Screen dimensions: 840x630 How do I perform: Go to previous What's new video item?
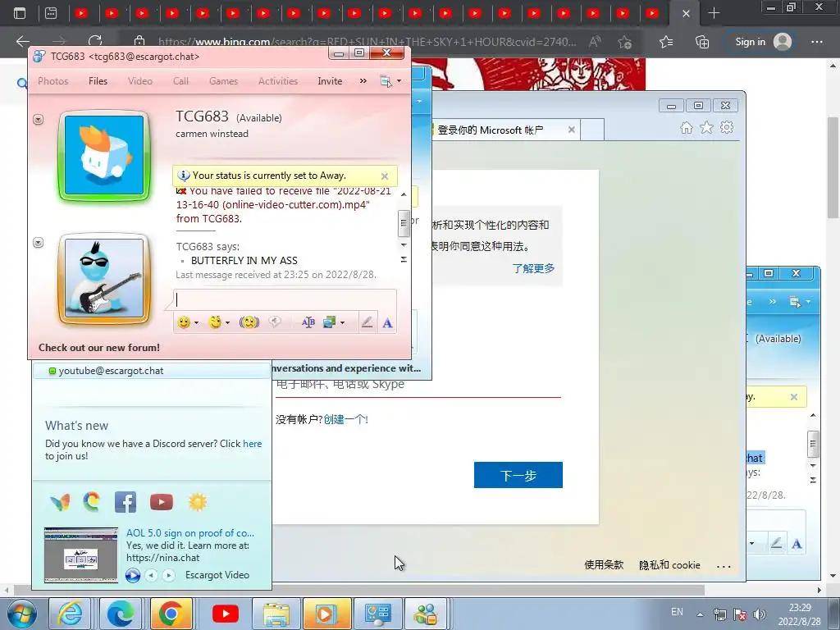(152, 575)
